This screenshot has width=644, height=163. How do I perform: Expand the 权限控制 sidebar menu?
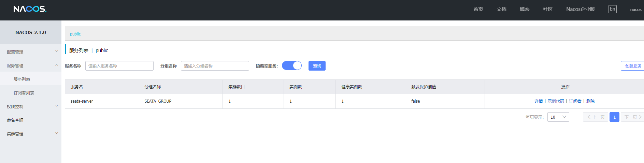coord(31,106)
